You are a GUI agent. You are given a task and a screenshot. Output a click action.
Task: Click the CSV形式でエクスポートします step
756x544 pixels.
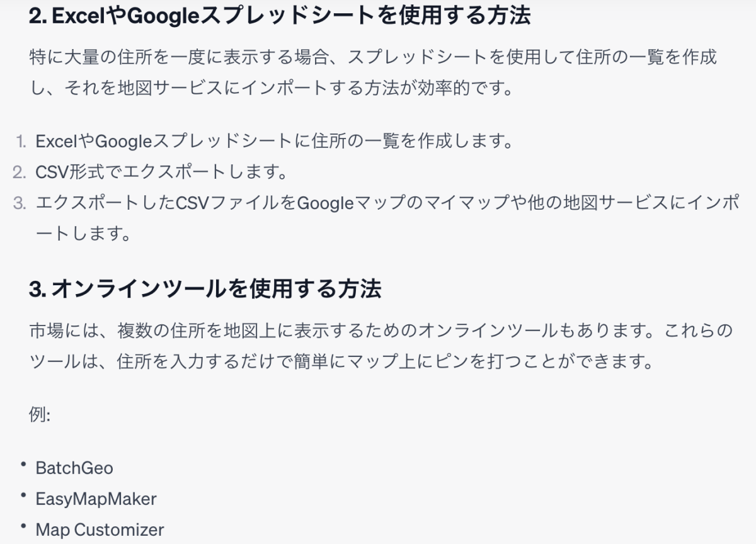point(161,172)
